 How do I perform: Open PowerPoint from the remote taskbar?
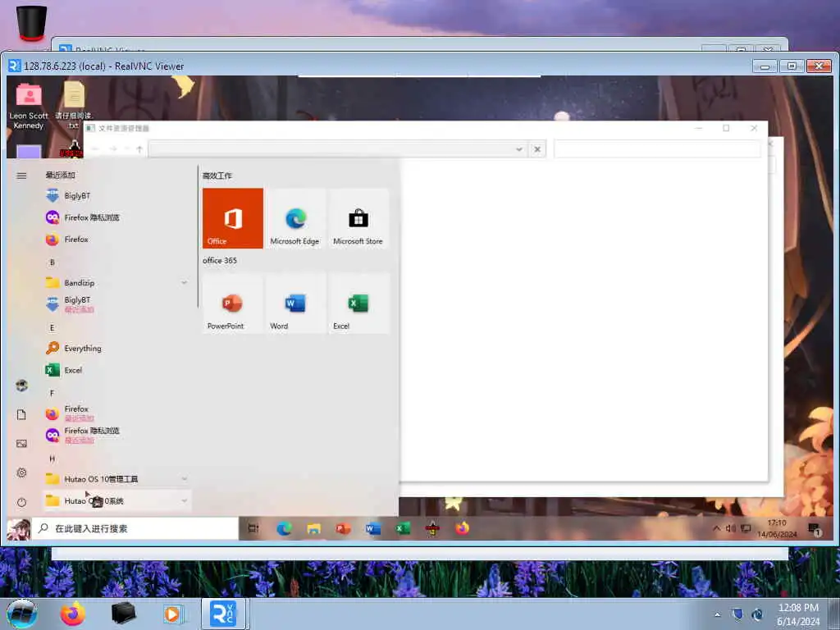[343, 529]
